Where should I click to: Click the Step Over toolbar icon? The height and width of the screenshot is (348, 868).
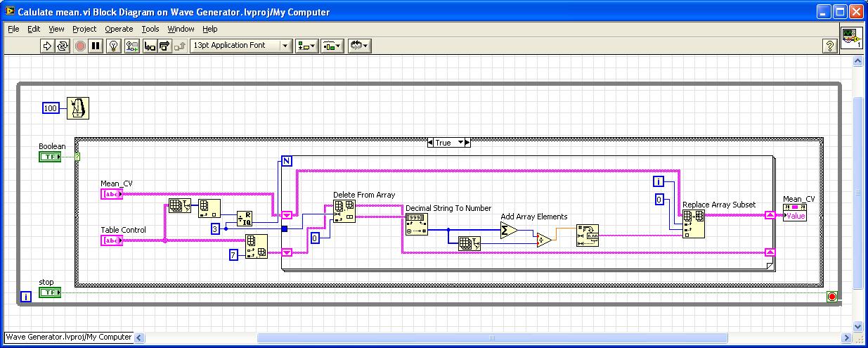[x=164, y=46]
